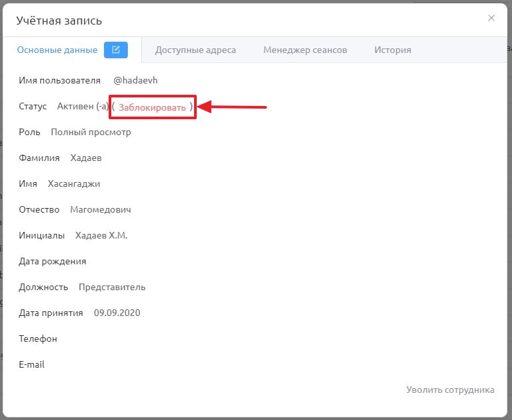Click the Телефон field label
512x420 pixels.
[x=38, y=339]
